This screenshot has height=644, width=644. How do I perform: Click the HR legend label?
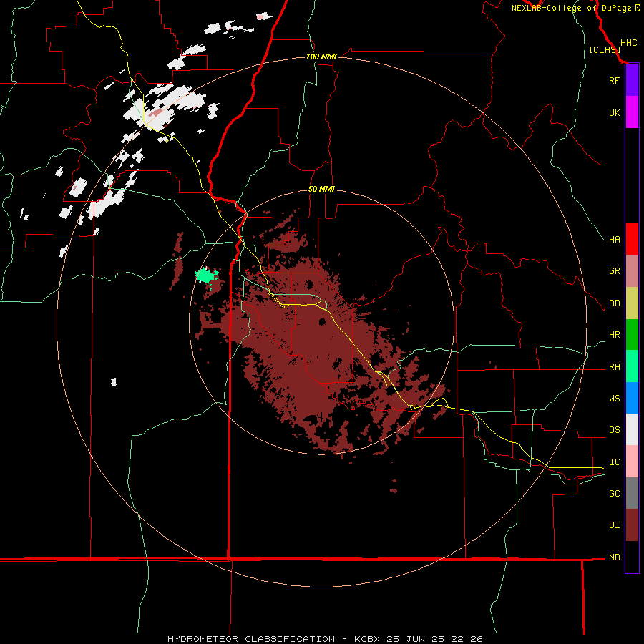[x=614, y=335]
